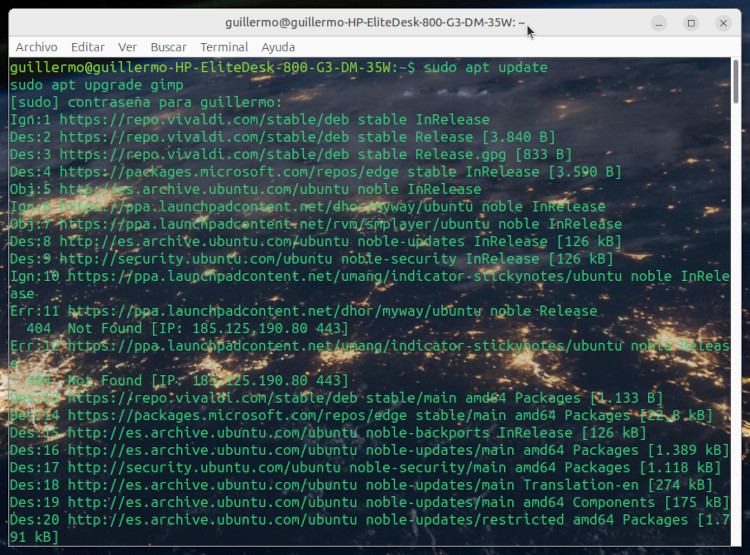The width and height of the screenshot is (750, 555).
Task: Open the Ver menu
Action: click(127, 47)
